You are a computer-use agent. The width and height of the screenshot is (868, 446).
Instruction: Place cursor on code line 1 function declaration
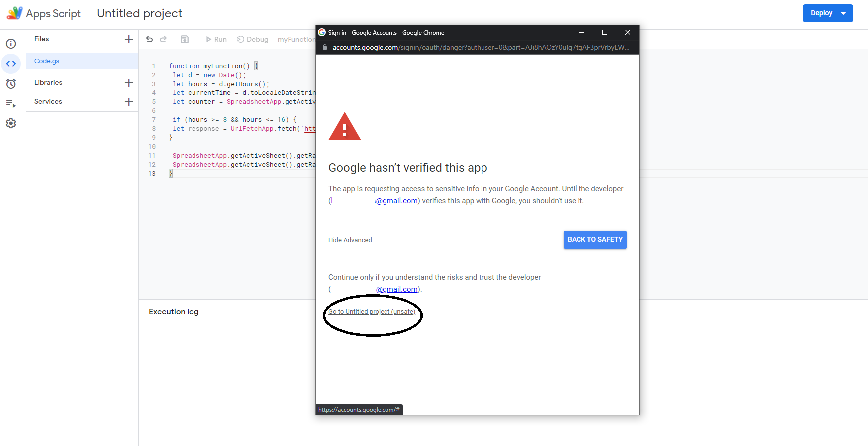(x=213, y=66)
